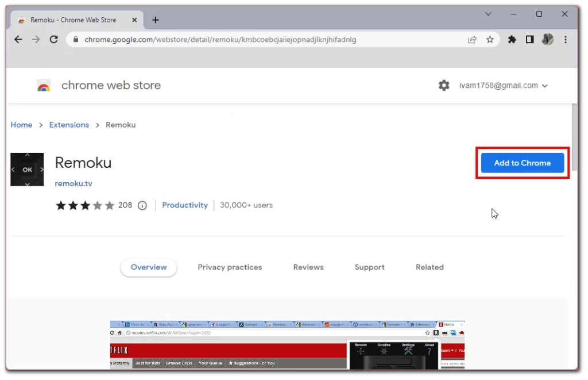The image size is (588, 380).
Task: Reload the page with the refresh icon
Action: click(x=53, y=40)
